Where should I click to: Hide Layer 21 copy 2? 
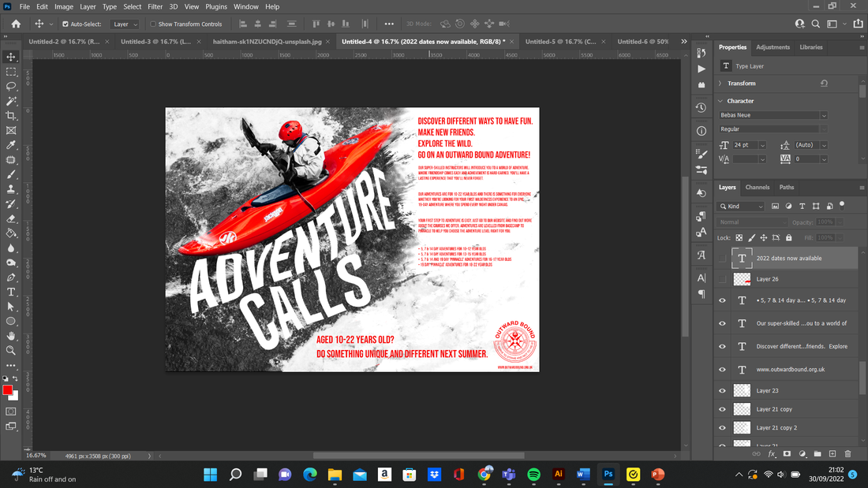[722, 428]
